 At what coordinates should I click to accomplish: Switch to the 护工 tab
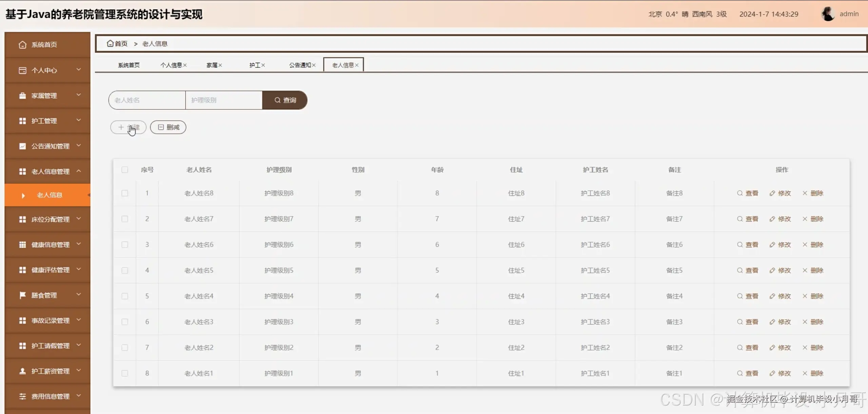tap(254, 65)
